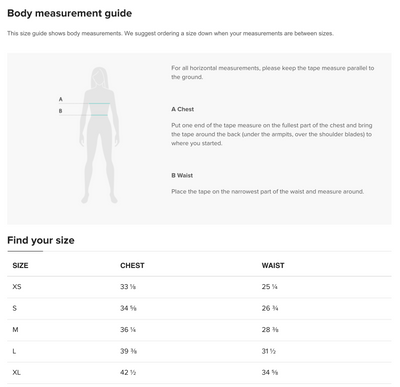This screenshot has height=387, width=400.
Task: Click the A Chest instruction heading
Action: click(x=182, y=109)
